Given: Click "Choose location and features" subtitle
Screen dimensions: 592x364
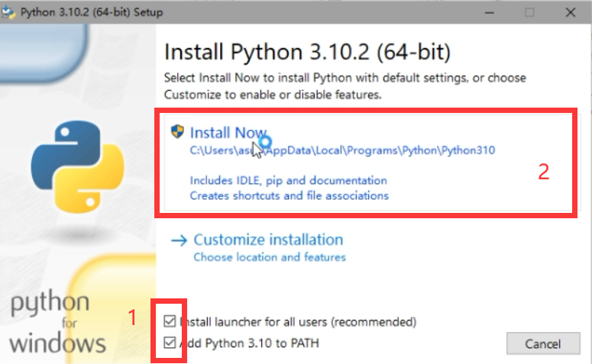Looking at the screenshot, I should [x=270, y=257].
